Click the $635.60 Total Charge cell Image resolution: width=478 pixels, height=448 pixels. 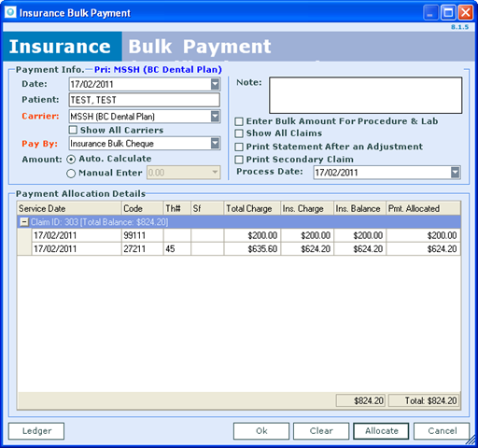[x=252, y=248]
